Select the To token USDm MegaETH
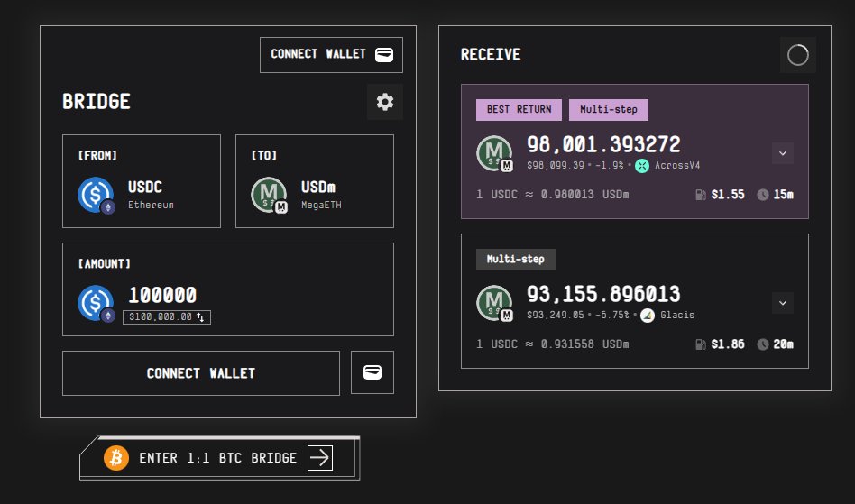The image size is (855, 504). 315,181
